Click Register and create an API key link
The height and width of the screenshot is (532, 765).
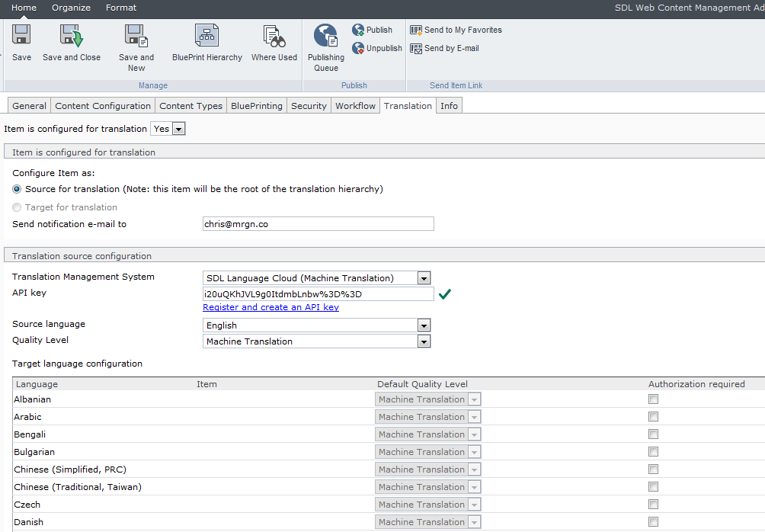[x=270, y=307]
